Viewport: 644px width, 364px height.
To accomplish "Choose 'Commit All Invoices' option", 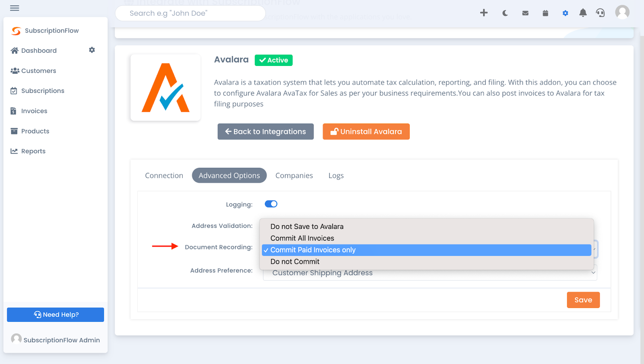I will tap(427, 238).
